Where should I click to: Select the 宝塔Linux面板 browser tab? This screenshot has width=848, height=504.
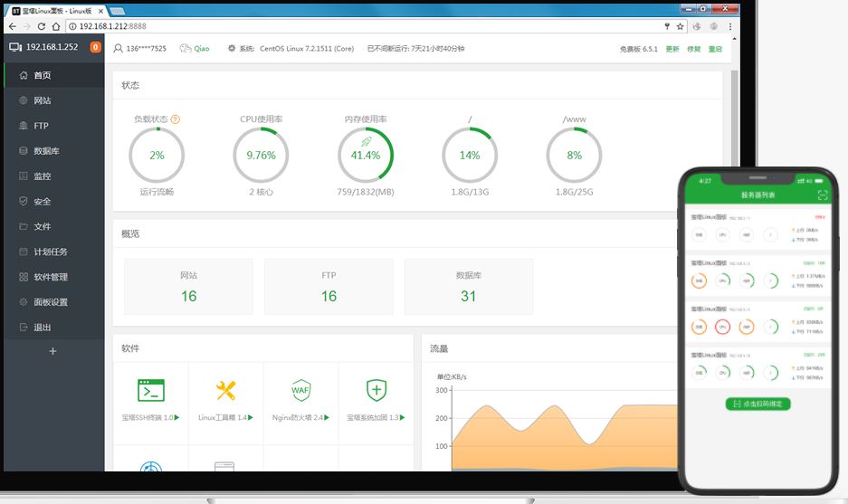click(x=57, y=11)
